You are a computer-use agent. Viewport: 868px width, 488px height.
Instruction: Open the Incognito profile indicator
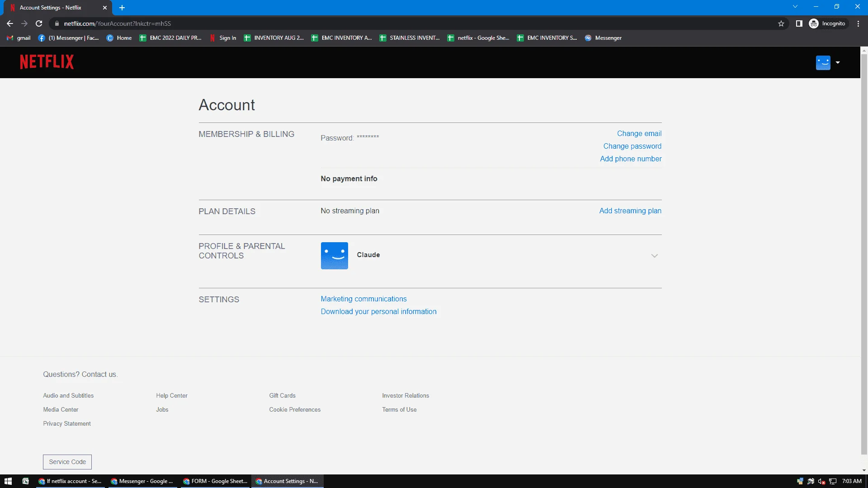(x=827, y=23)
